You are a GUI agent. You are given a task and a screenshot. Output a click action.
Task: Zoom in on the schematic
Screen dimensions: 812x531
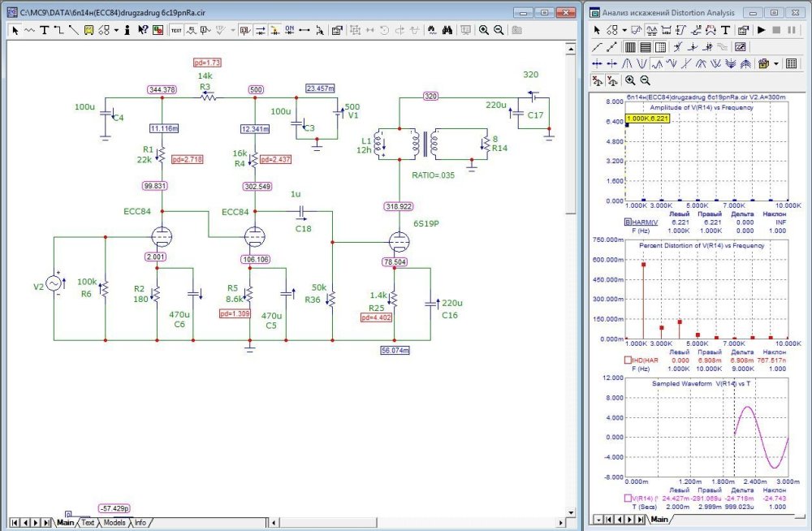coord(484,30)
